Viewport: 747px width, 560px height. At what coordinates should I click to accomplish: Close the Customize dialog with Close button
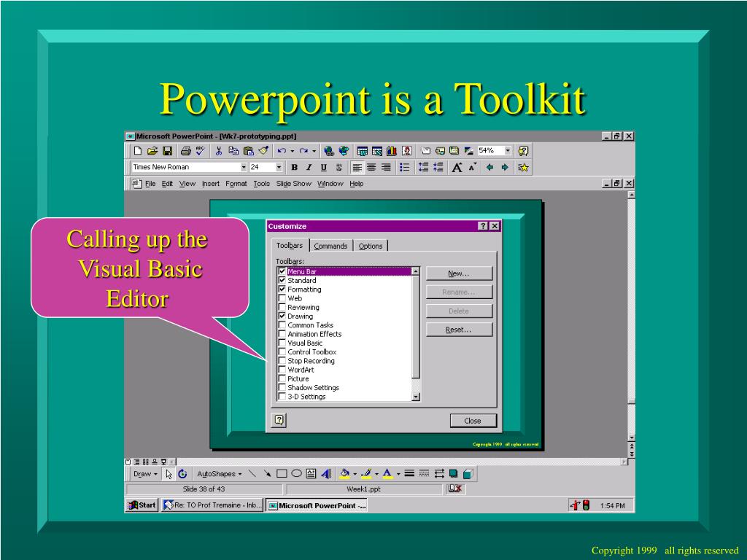[x=473, y=421]
